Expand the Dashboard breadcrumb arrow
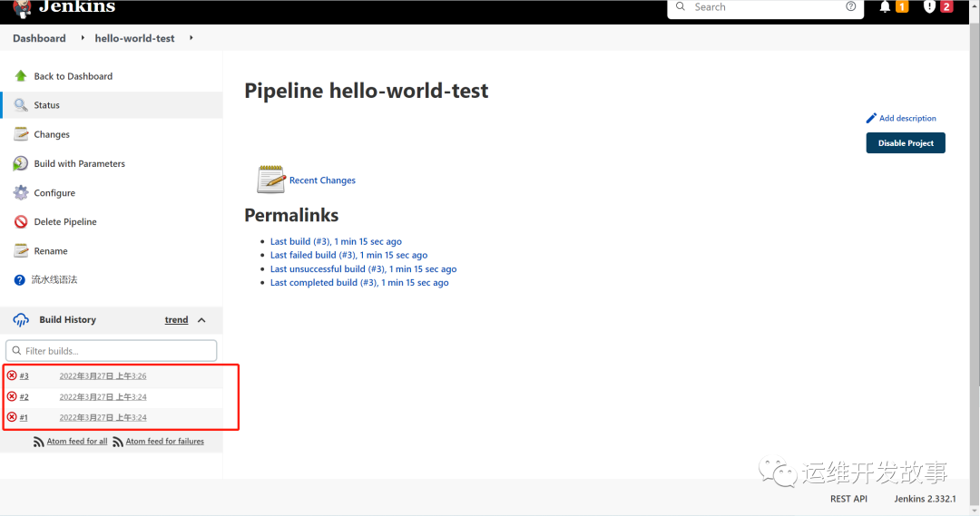 pyautogui.click(x=83, y=38)
